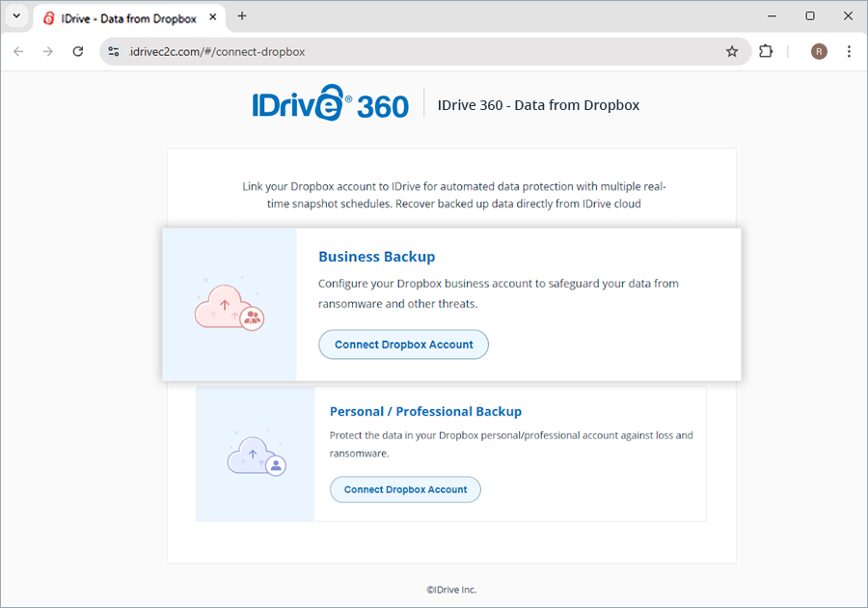Click the Business Backup description about ransomware
This screenshot has width=868, height=608.
(x=499, y=293)
